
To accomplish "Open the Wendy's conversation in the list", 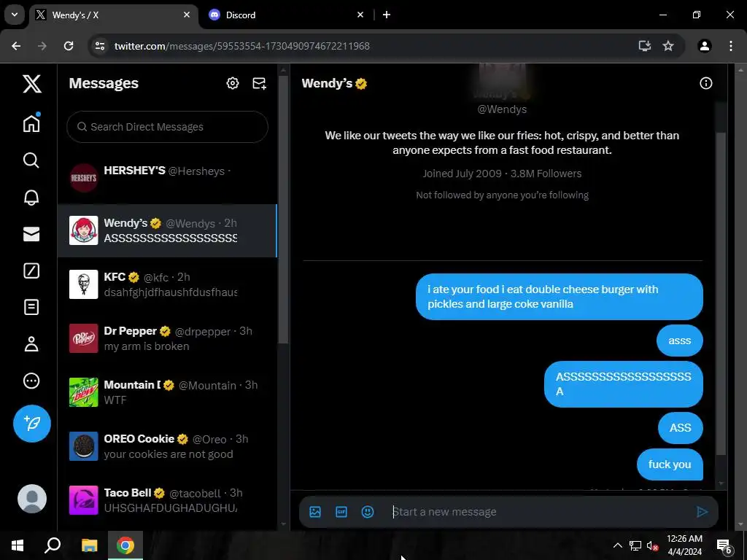I will tap(167, 230).
